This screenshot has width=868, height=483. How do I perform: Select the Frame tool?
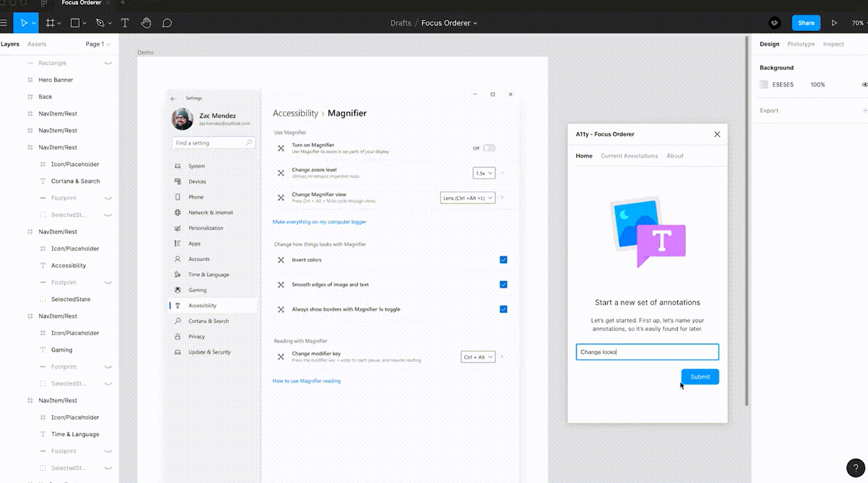tap(50, 23)
